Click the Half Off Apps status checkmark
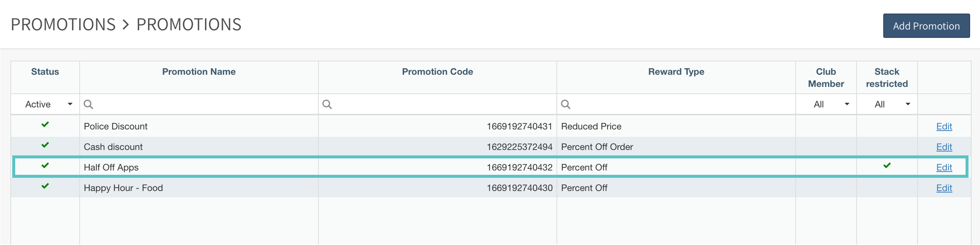The image size is (980, 245). pos(45,166)
